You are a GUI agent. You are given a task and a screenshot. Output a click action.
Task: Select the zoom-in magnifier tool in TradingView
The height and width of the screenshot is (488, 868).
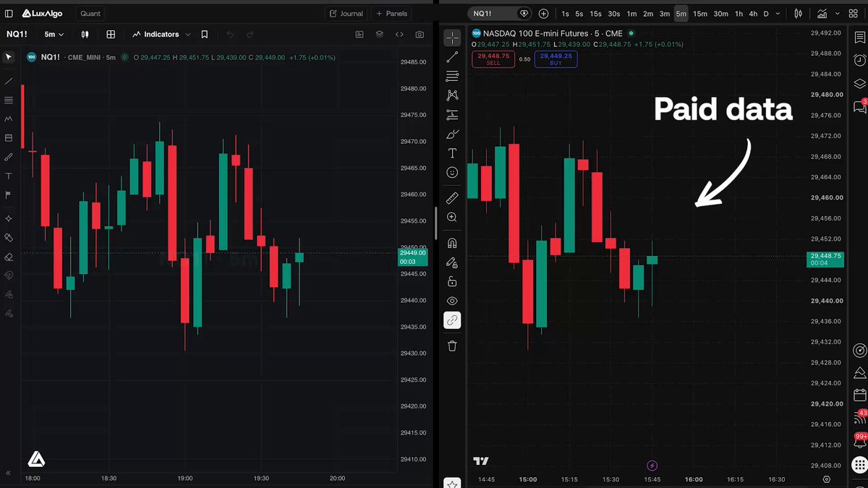point(452,217)
